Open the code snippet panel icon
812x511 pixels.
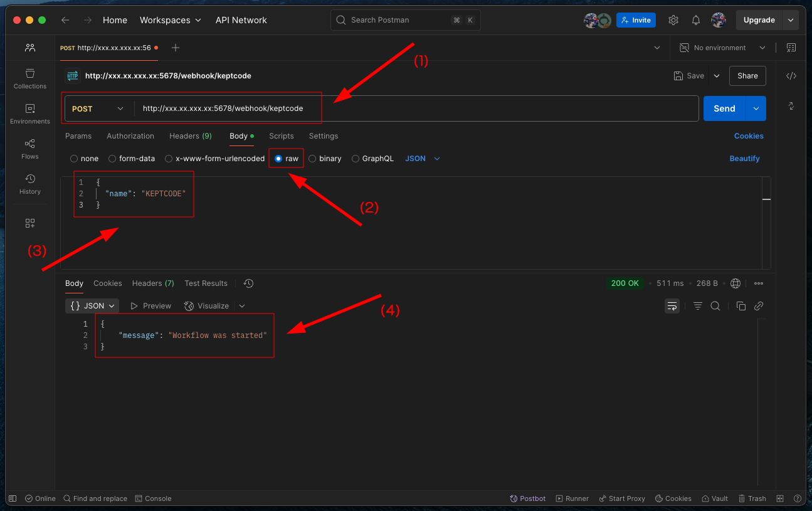click(791, 76)
